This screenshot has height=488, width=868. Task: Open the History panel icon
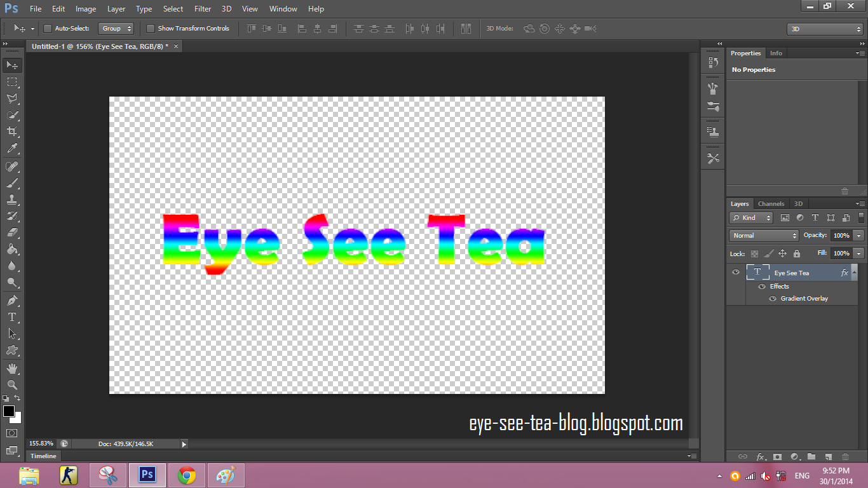[713, 62]
